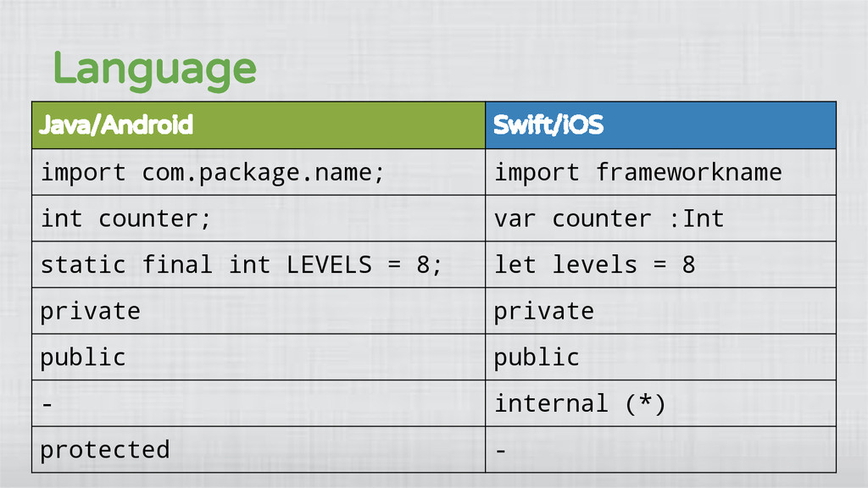This screenshot has width=868, height=488.
Task: Click the let levels = 8 cell
Action: (x=660, y=264)
